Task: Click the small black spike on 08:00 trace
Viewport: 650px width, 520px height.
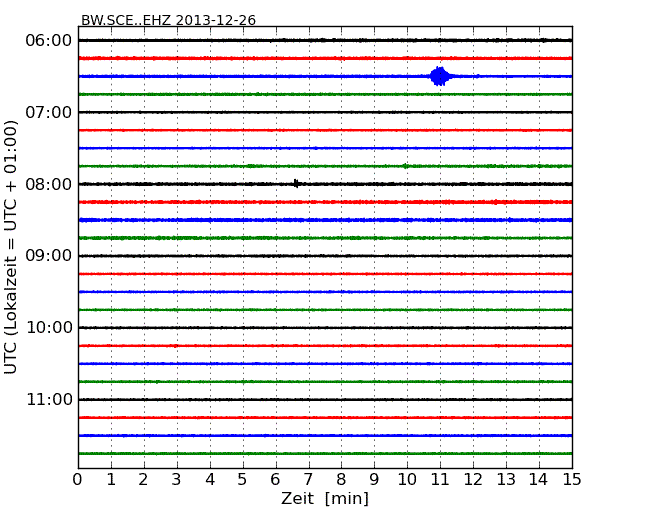Action: [x=296, y=183]
